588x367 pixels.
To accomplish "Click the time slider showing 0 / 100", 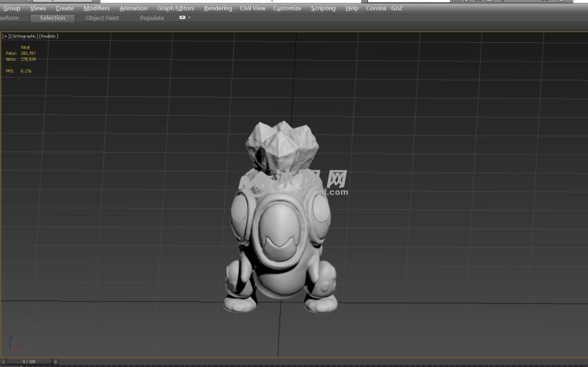I will pyautogui.click(x=28, y=361).
